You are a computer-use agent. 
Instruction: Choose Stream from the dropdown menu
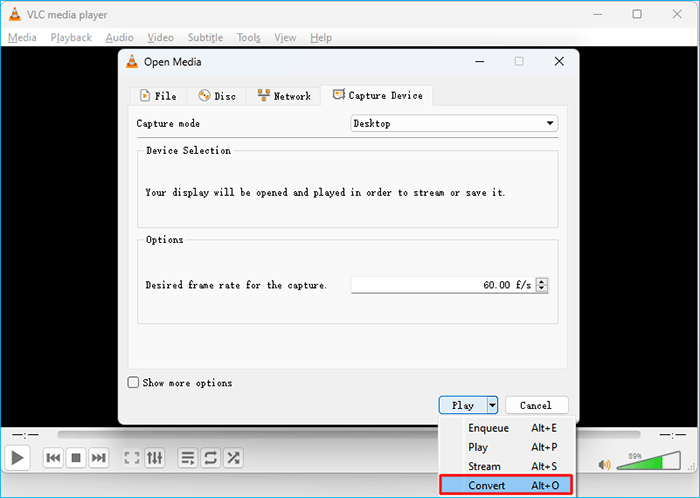(x=506, y=466)
